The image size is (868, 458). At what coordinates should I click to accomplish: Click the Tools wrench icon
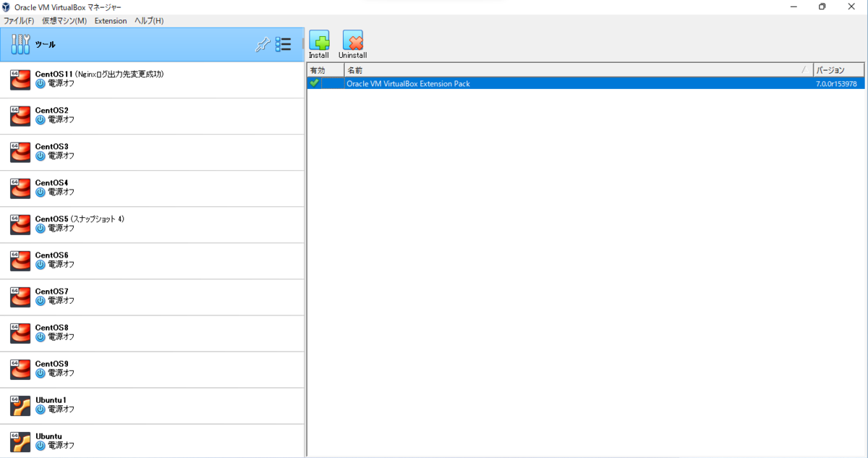click(x=20, y=44)
